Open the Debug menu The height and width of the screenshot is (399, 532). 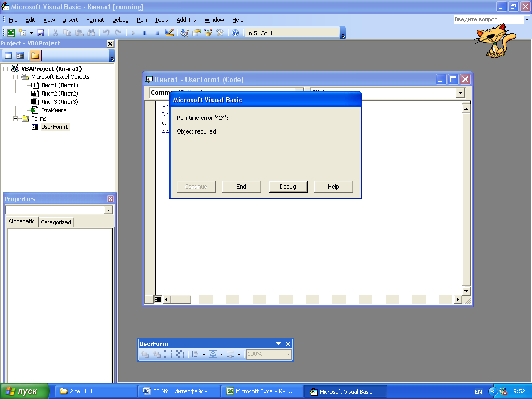coord(121,20)
